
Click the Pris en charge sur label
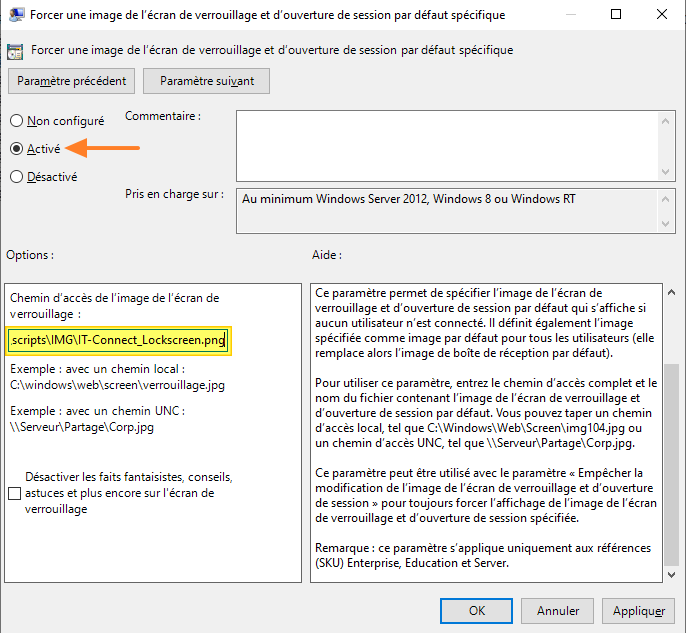(174, 194)
